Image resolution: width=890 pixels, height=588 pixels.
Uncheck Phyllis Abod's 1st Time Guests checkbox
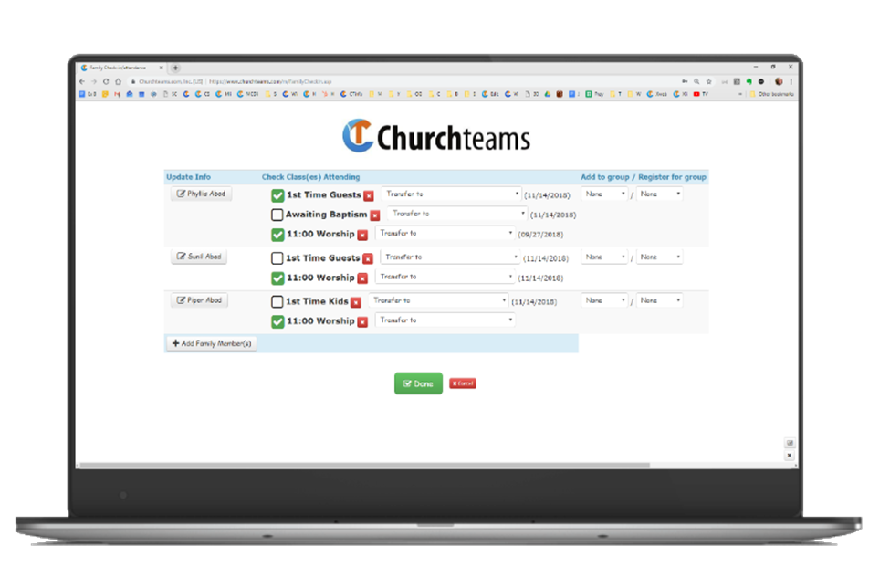point(277,195)
